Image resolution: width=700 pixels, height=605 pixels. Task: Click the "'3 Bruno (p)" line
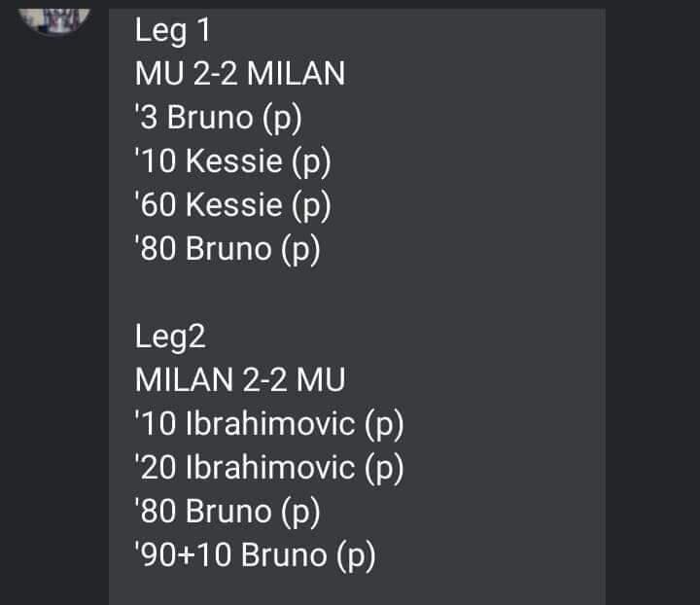219,118
